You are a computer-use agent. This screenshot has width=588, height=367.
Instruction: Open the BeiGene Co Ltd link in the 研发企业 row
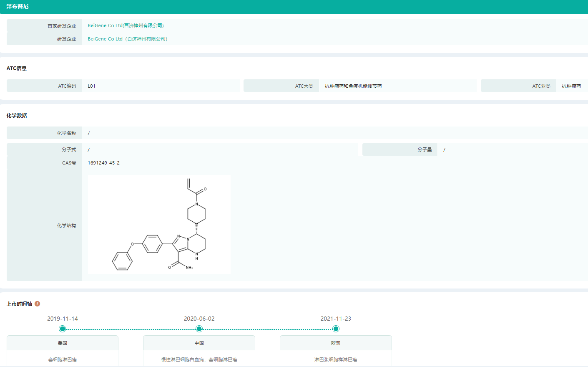coord(127,39)
